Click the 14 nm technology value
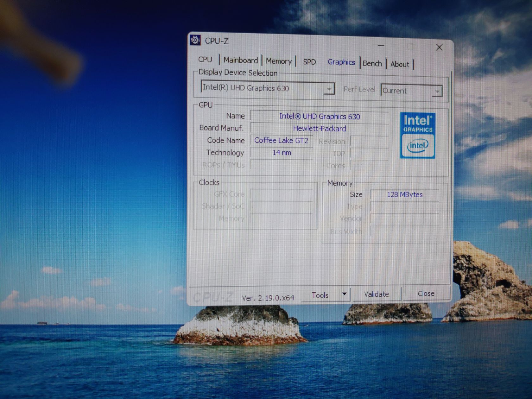The image size is (532, 399). tap(282, 153)
